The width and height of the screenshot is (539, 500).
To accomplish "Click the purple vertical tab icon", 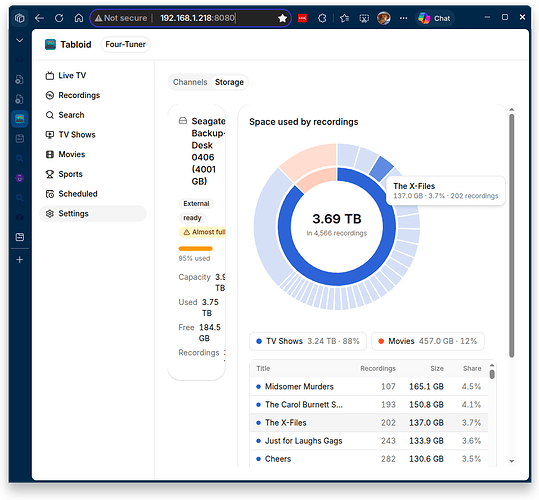I will 20,178.
